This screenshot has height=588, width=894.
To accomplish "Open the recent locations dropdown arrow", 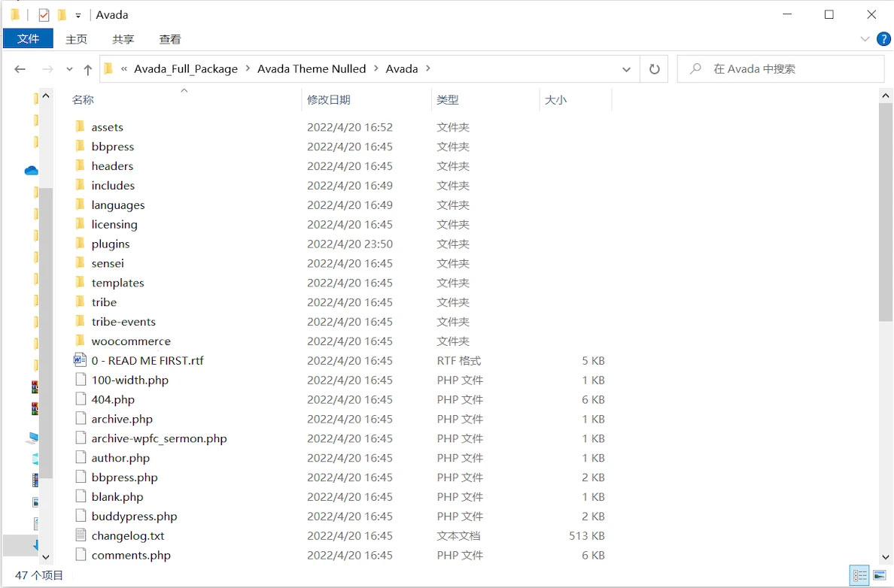I will point(69,69).
